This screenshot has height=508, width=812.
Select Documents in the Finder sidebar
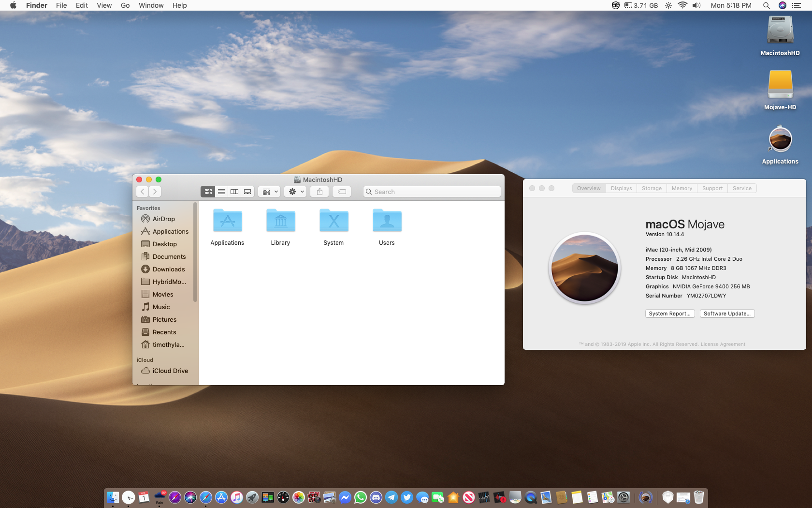pyautogui.click(x=164, y=256)
